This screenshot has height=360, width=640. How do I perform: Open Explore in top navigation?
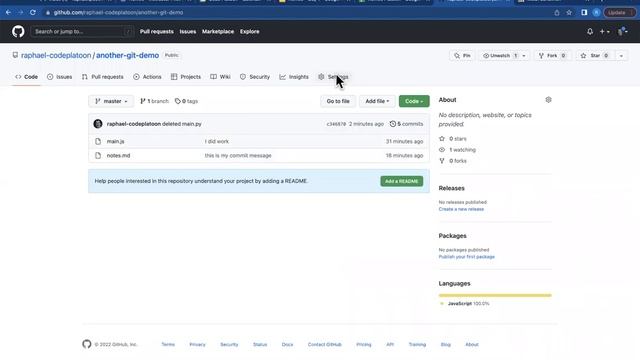(249, 31)
